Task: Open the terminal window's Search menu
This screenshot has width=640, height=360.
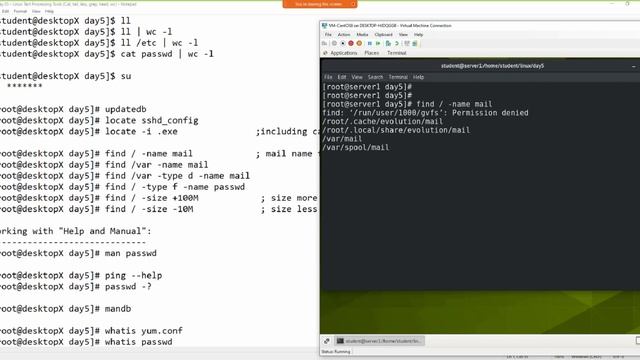Action: click(x=376, y=77)
